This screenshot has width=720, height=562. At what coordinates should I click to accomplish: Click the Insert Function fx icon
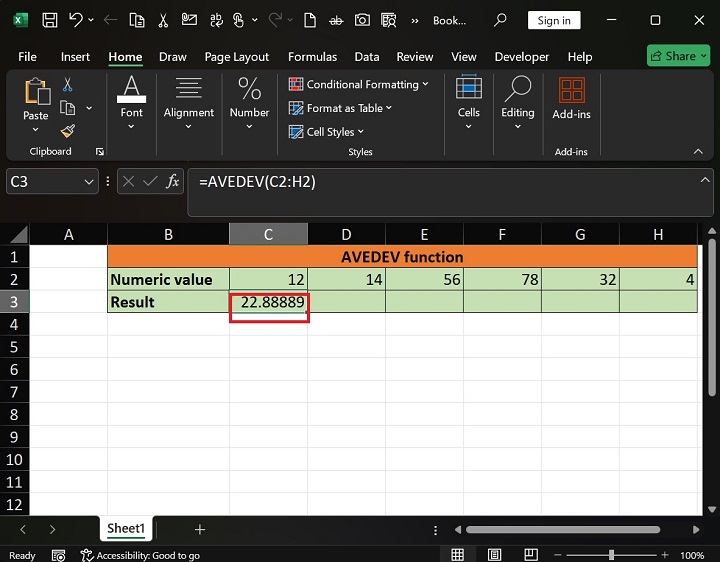[172, 181]
